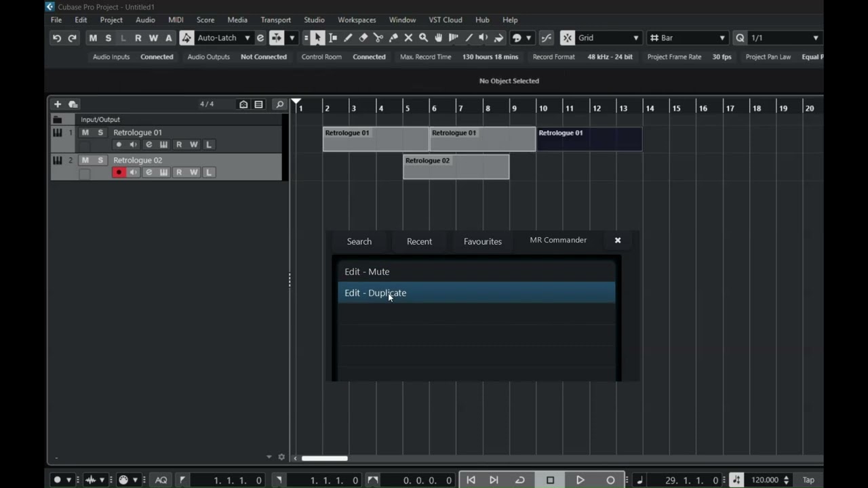Open the track visibility agents icon

pos(243,104)
